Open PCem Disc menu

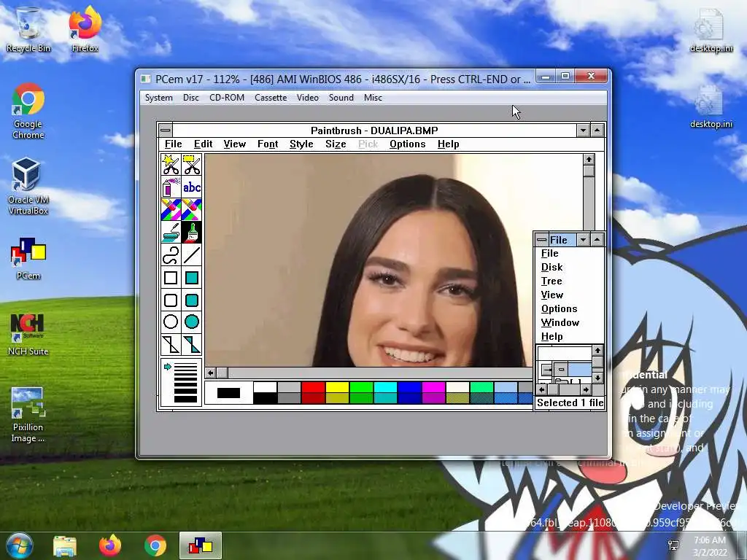(x=190, y=98)
